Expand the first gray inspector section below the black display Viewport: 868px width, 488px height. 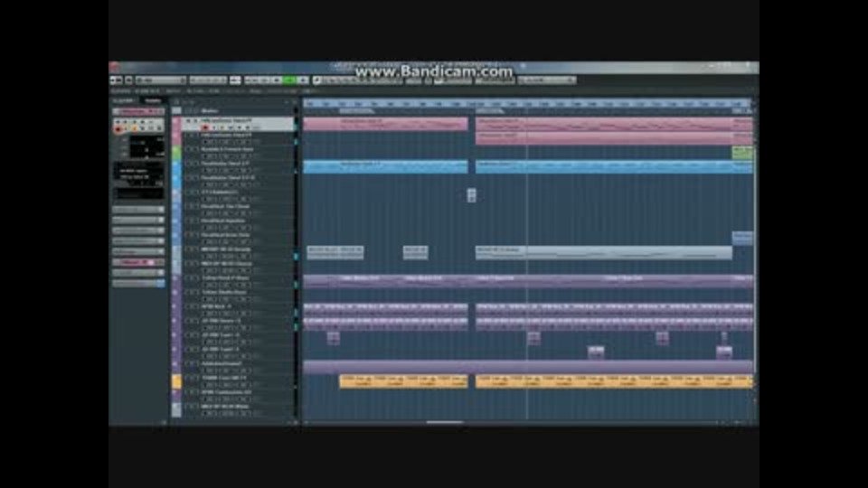pos(138,210)
